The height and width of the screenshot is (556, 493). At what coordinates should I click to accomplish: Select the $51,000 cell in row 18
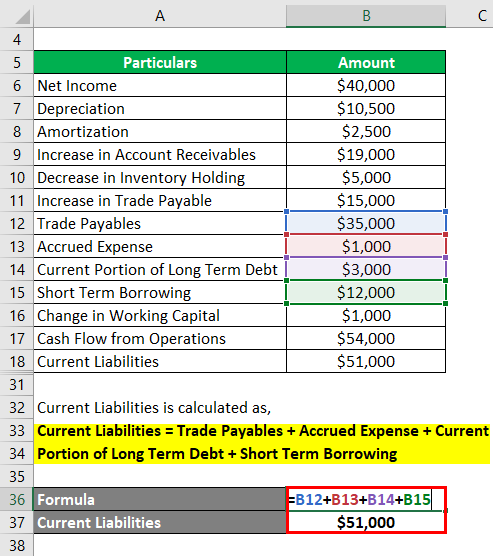pyautogui.click(x=366, y=361)
